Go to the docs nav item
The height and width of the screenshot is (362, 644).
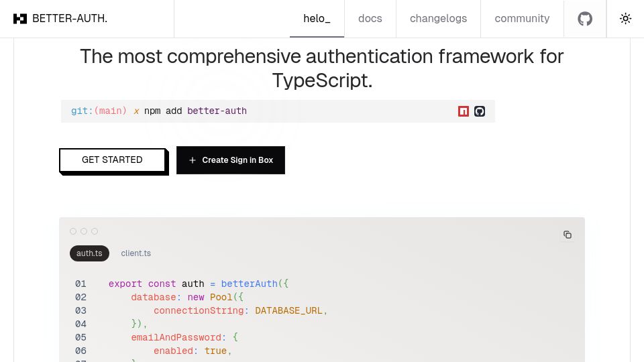pyautogui.click(x=370, y=19)
